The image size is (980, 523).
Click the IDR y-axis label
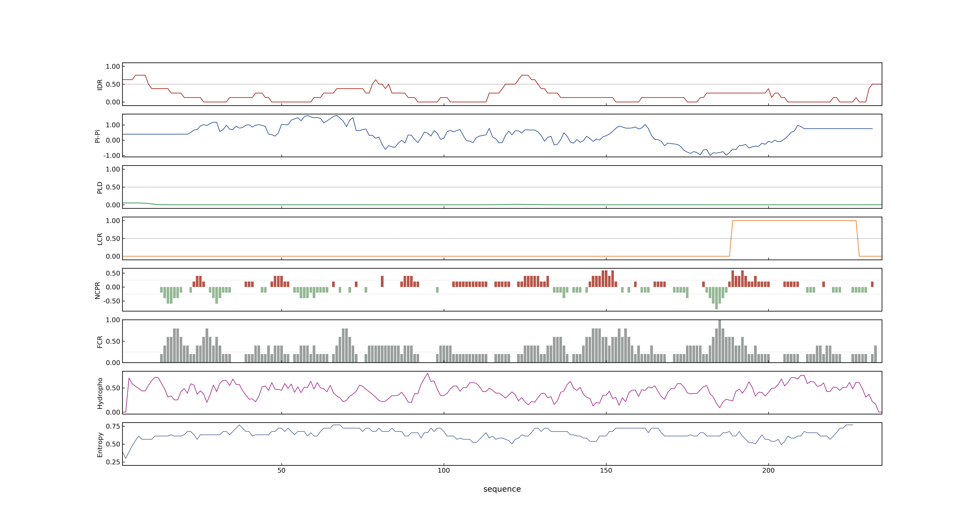[x=100, y=85]
